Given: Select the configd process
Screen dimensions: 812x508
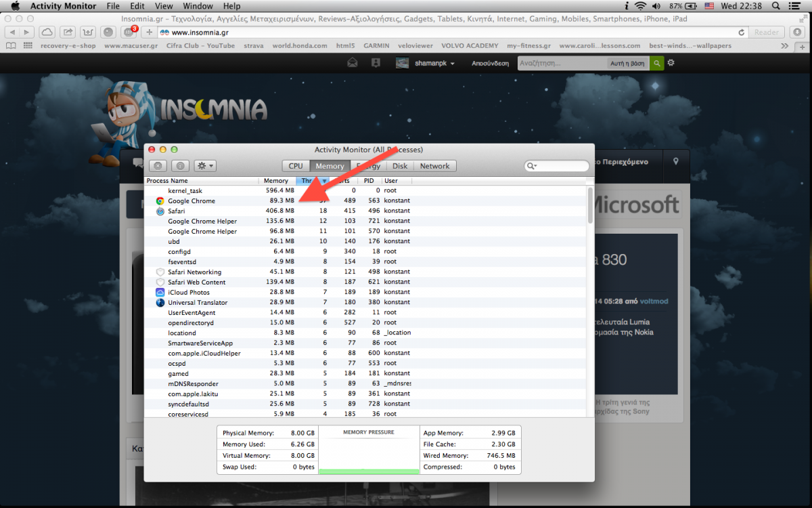Looking at the screenshot, I should click(365, 251).
